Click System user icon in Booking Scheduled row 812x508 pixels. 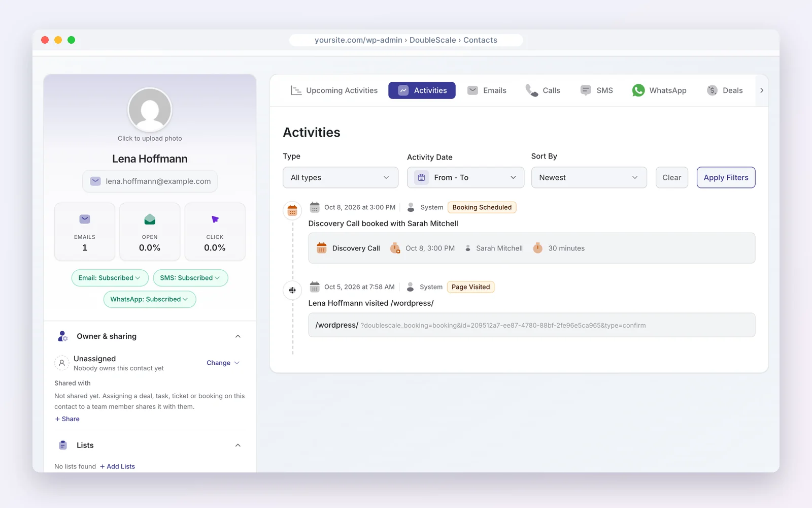point(411,207)
